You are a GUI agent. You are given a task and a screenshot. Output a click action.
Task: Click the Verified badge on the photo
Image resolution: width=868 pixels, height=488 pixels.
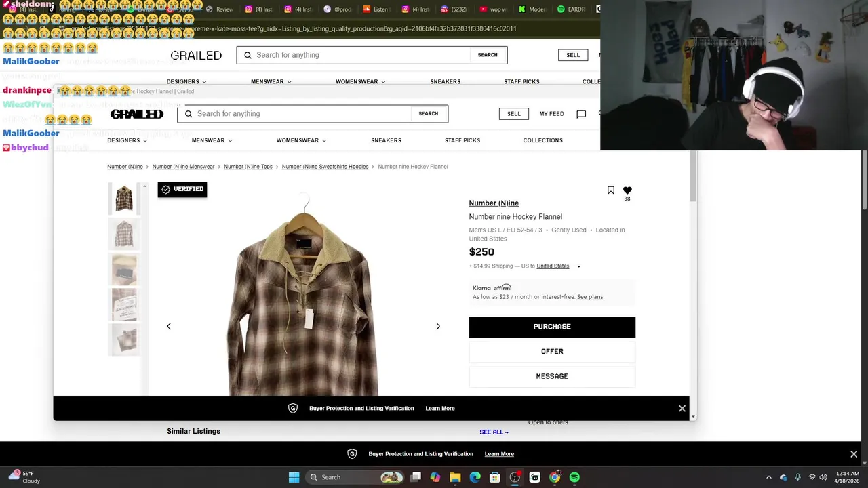click(182, 189)
